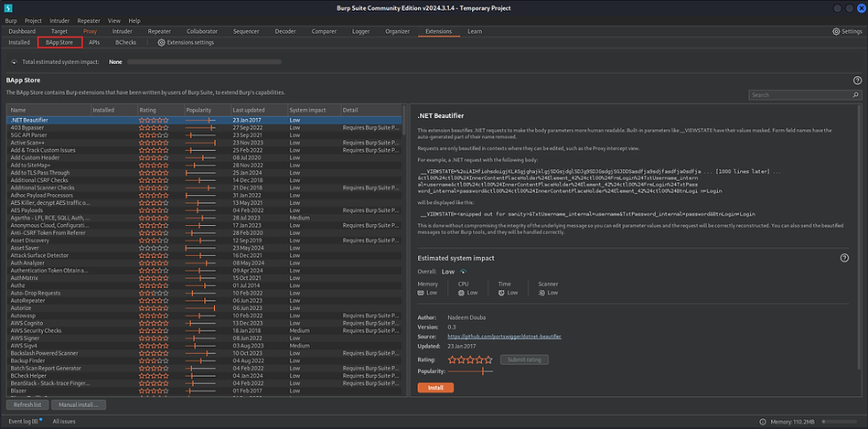
Task: Select the Installed sub-tab
Action: pos(19,43)
